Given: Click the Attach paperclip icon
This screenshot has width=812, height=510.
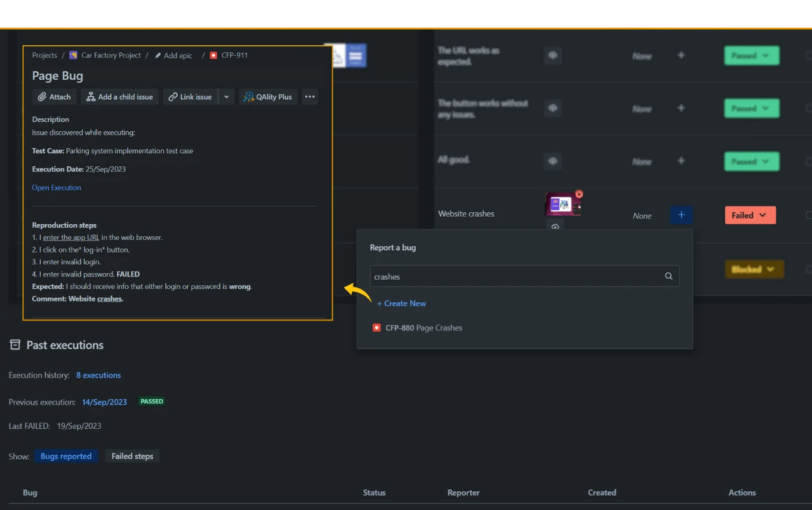Looking at the screenshot, I should (42, 96).
